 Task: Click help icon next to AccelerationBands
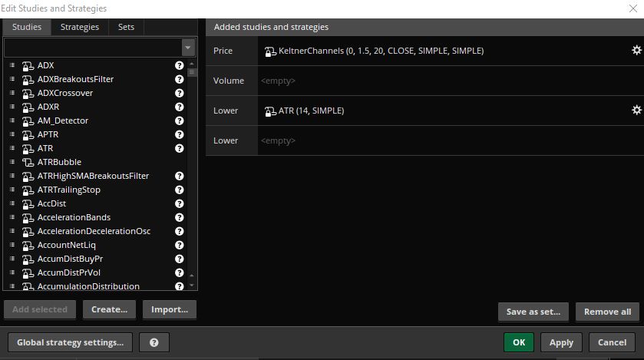pos(180,217)
